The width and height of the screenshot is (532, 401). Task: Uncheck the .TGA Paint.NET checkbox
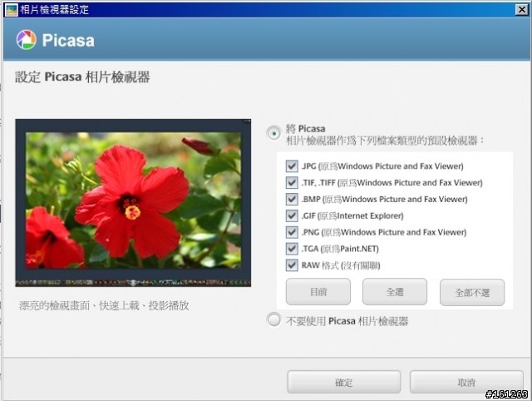292,249
